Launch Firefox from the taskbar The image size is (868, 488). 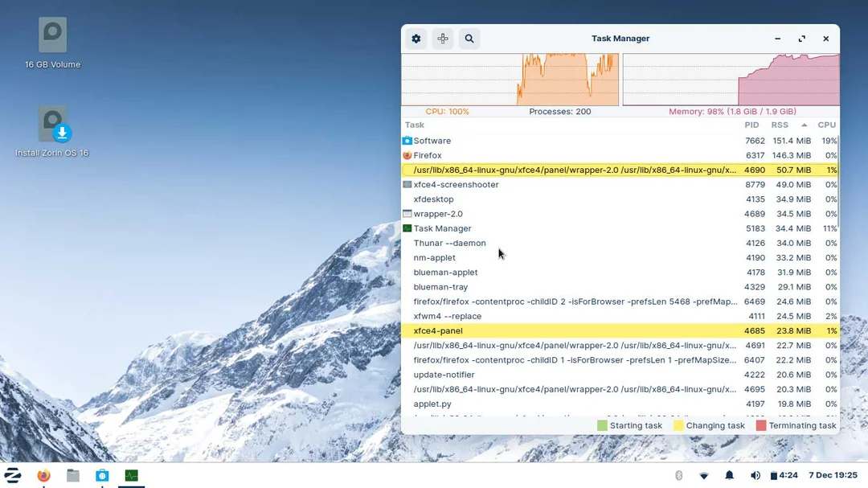43,475
